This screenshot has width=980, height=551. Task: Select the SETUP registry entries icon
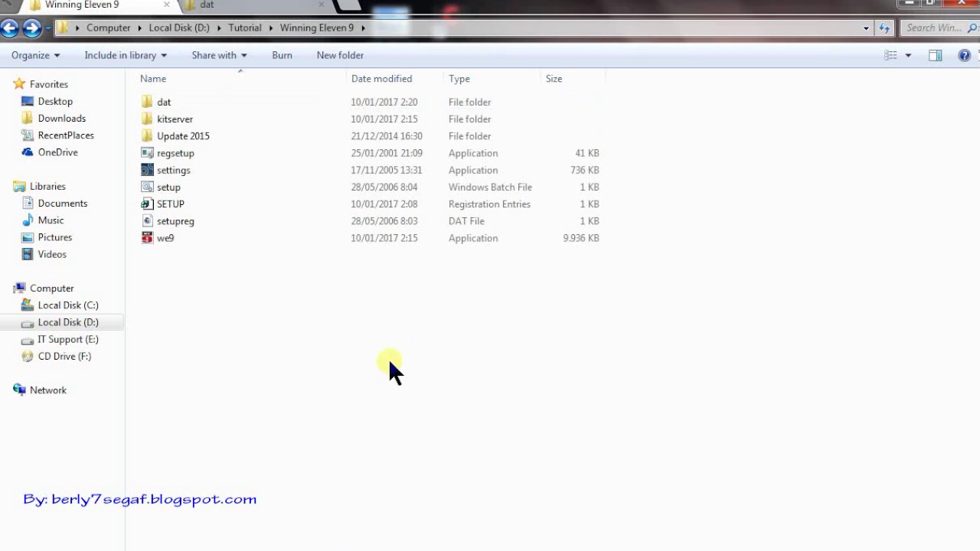click(x=147, y=204)
